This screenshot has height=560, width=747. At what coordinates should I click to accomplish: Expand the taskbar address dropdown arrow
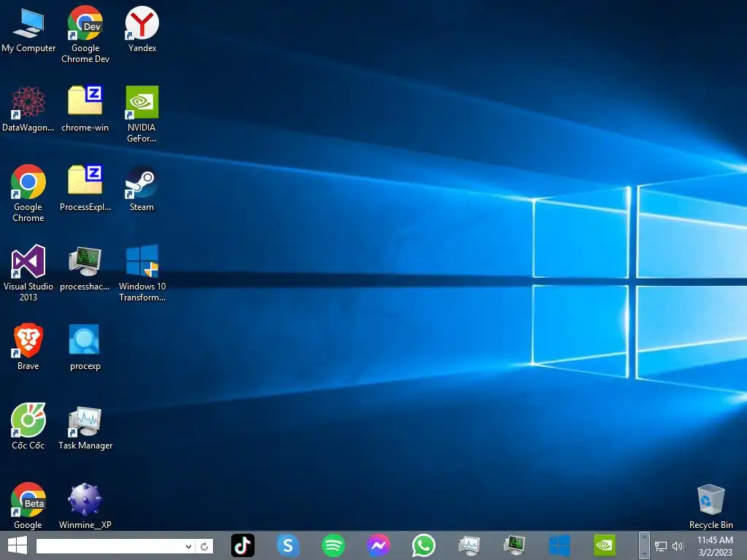click(x=189, y=546)
